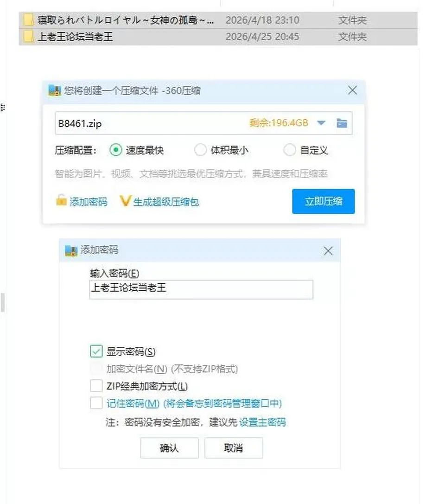The image size is (445, 504).
Task: Click the date 2026/4/18 23:10
Action: tap(262, 20)
